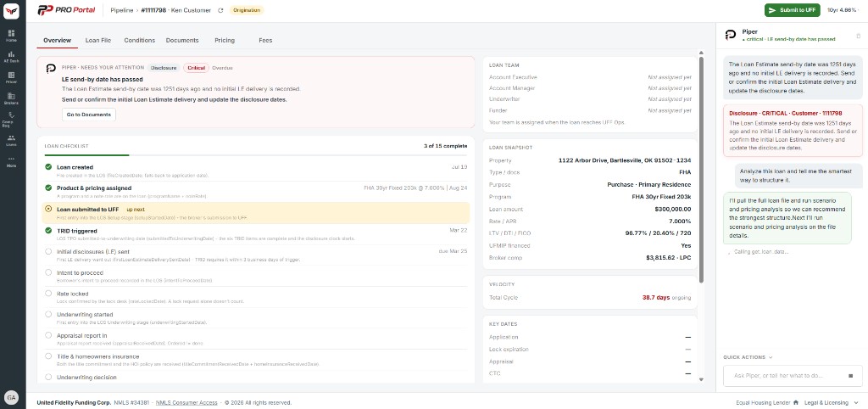This screenshot has height=409, width=868.
Task: Switch to the Overview tab
Action: 57,41
